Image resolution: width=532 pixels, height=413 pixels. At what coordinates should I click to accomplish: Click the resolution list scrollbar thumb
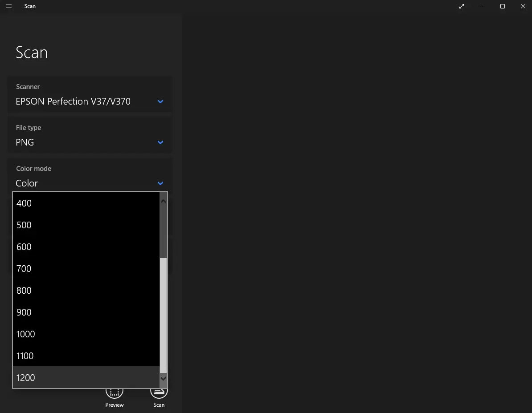pos(163,316)
